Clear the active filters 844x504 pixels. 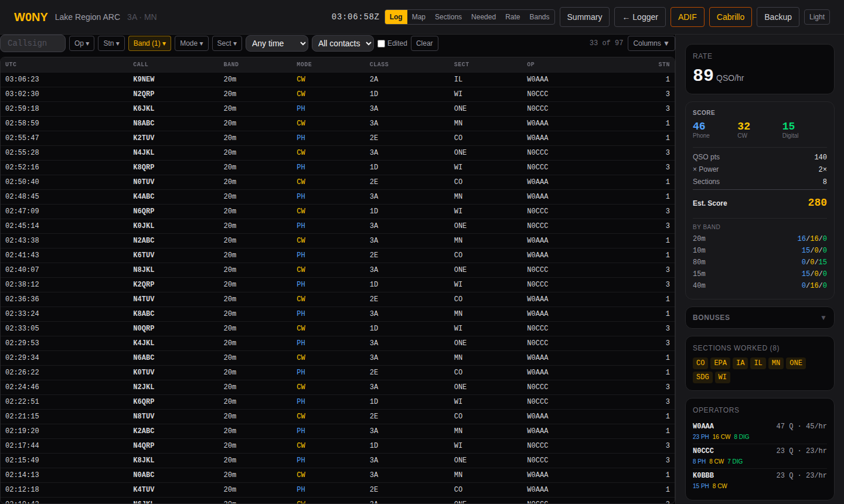424,43
